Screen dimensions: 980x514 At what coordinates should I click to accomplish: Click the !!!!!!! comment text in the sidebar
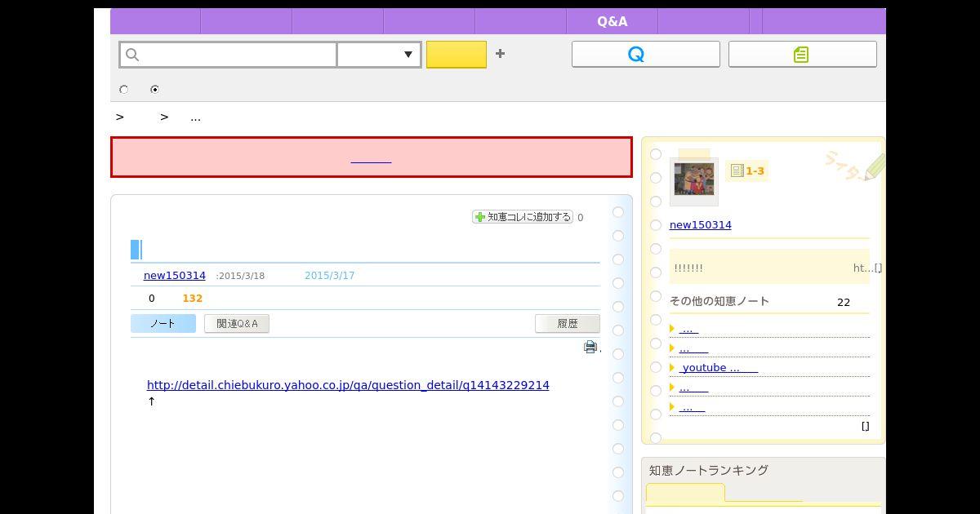pyautogui.click(x=688, y=268)
